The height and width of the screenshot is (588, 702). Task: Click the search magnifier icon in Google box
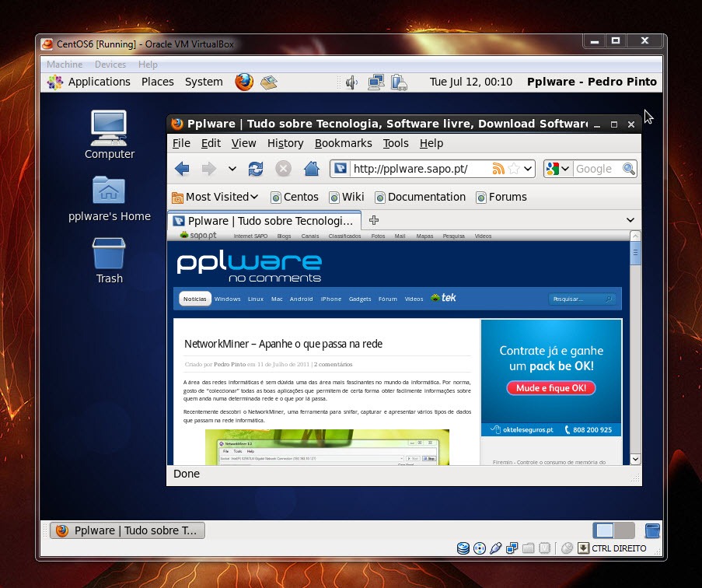click(x=629, y=168)
